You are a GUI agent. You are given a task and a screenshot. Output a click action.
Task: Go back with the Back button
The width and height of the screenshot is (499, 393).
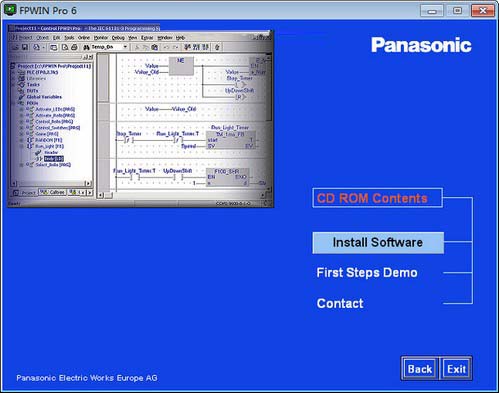pyautogui.click(x=420, y=369)
